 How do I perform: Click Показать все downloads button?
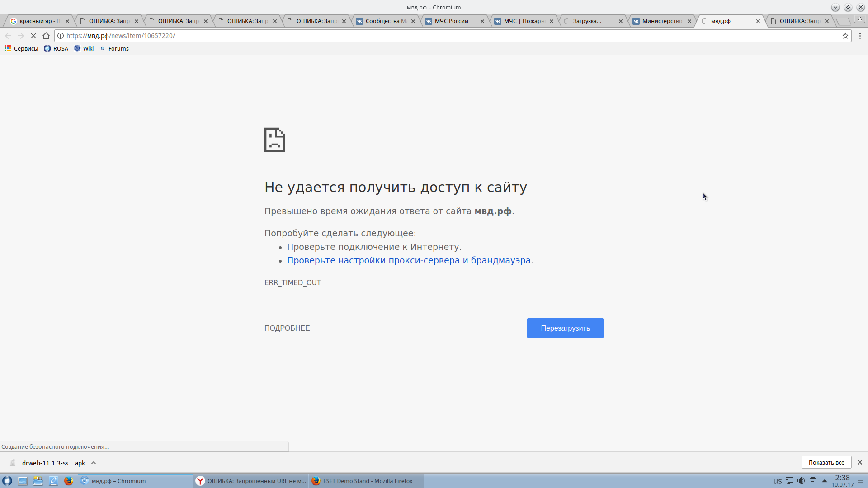point(826,462)
